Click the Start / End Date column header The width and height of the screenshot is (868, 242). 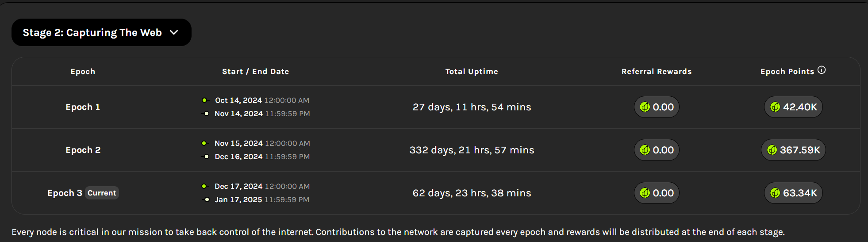[x=255, y=71]
